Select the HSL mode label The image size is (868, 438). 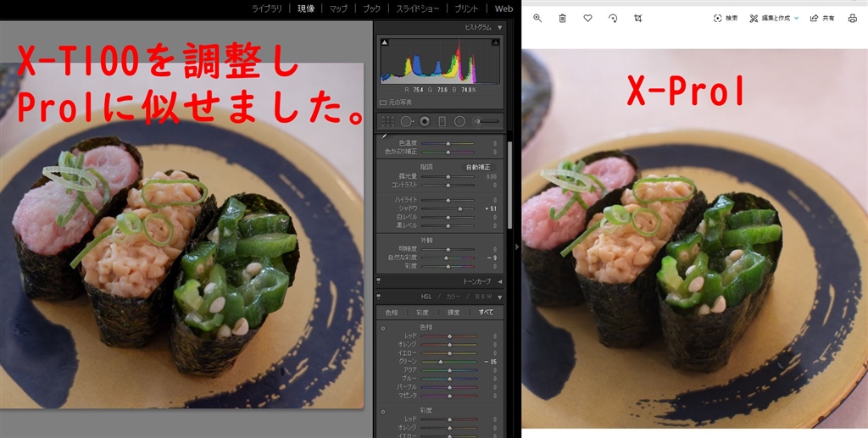click(x=426, y=297)
